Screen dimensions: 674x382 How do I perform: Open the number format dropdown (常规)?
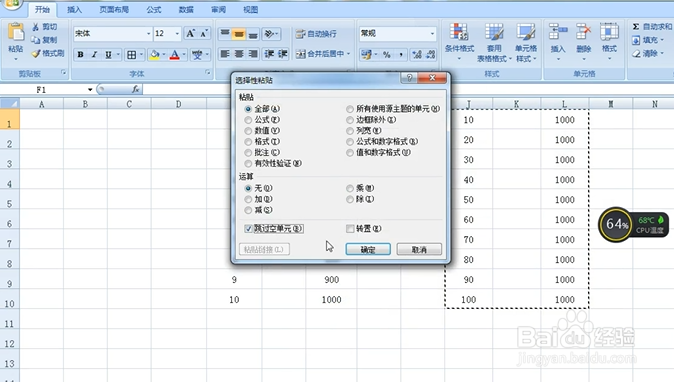point(432,34)
